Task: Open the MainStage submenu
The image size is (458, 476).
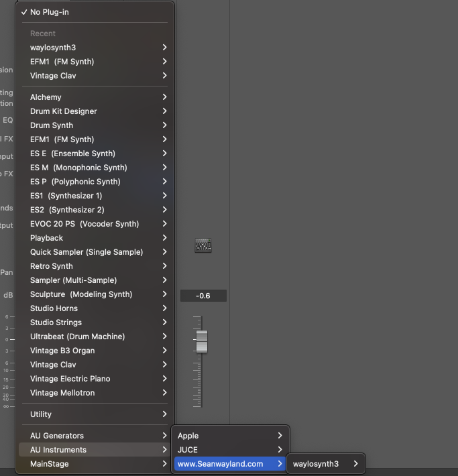Action: (x=95, y=464)
